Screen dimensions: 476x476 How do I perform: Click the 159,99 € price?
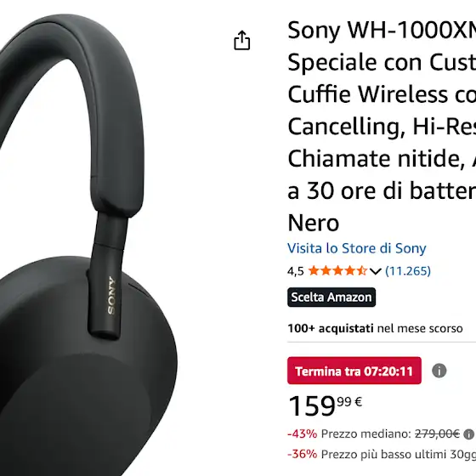325,406
